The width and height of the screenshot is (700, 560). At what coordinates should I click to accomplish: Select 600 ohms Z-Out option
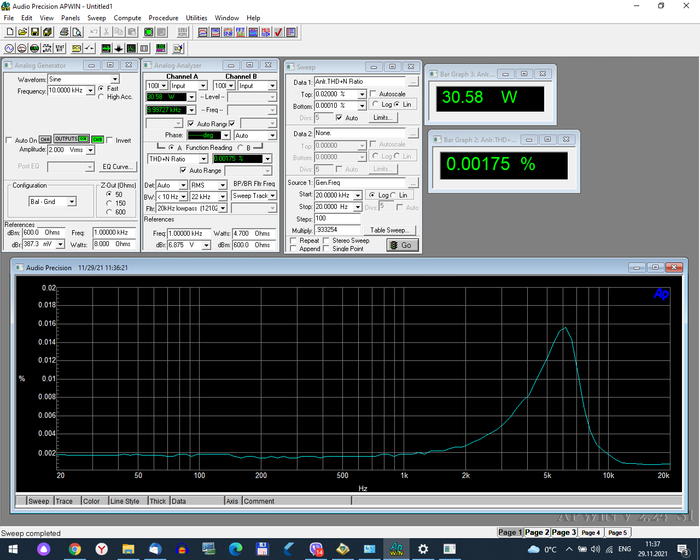[x=108, y=212]
